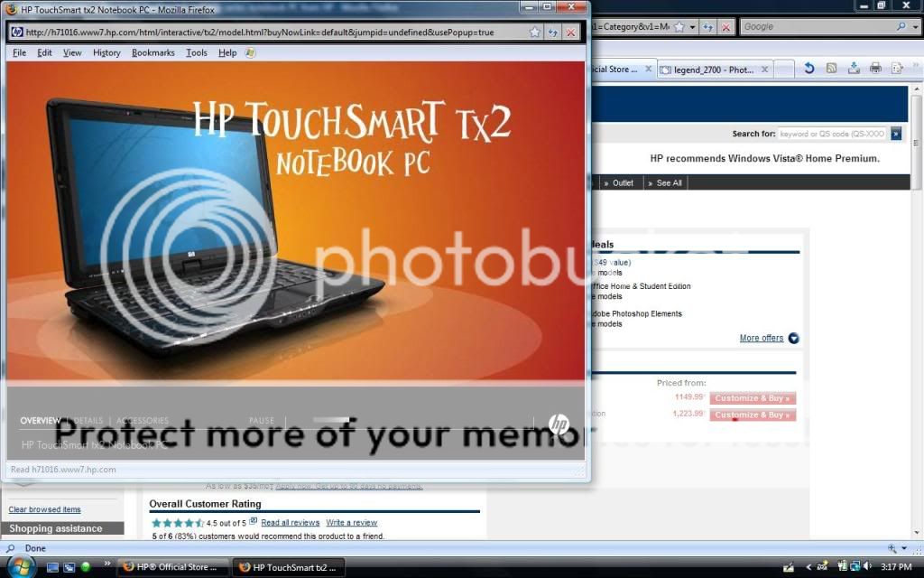Open the Write a review link
924x578 pixels.
click(352, 523)
